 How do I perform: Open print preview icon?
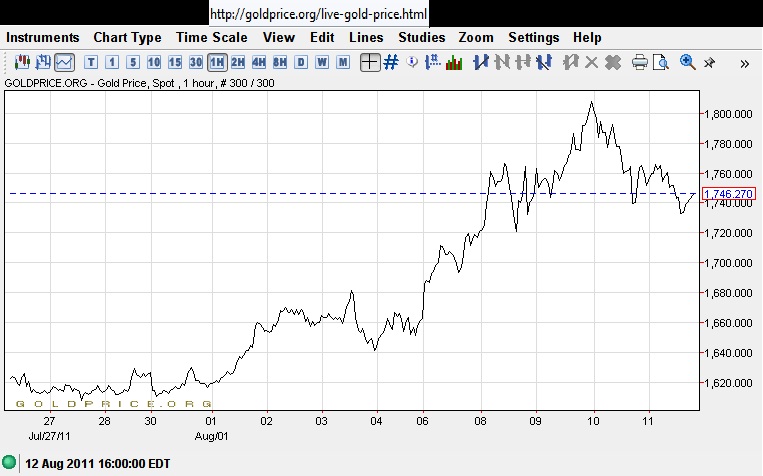click(662, 62)
